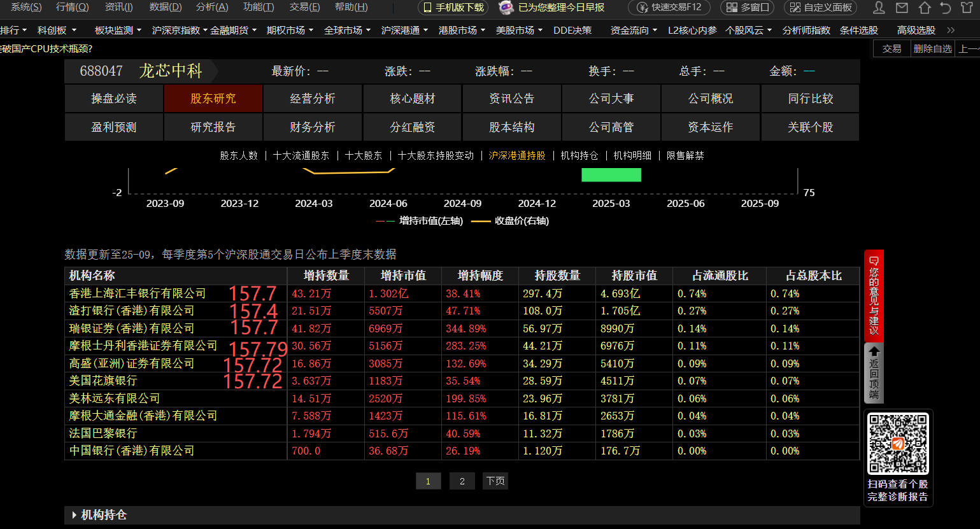Open 资讯公告 tab
Viewport: 980px width, 529px height.
tap(512, 99)
